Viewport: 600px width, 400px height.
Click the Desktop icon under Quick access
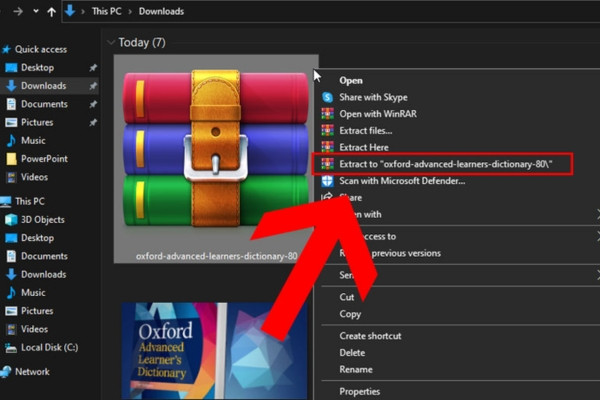pyautogui.click(x=11, y=68)
